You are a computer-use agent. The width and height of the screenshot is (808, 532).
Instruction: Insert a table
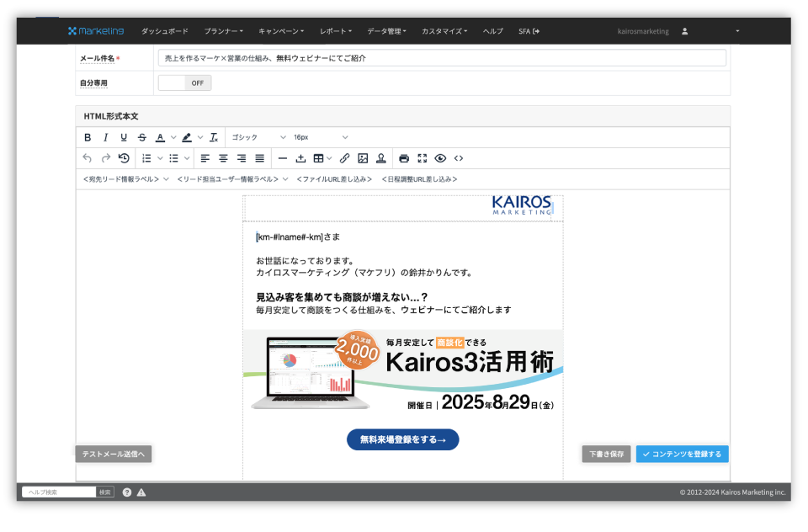tap(319, 158)
